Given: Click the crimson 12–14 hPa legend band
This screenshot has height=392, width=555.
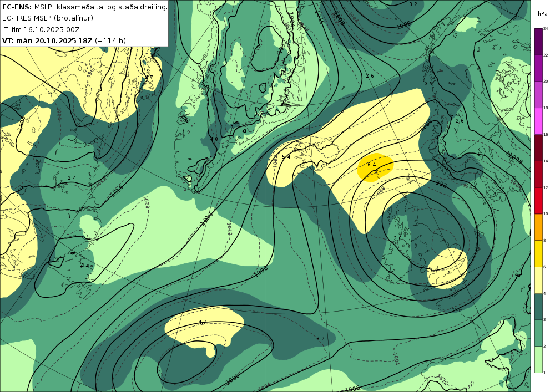Looking at the screenshot, I should click(538, 174).
